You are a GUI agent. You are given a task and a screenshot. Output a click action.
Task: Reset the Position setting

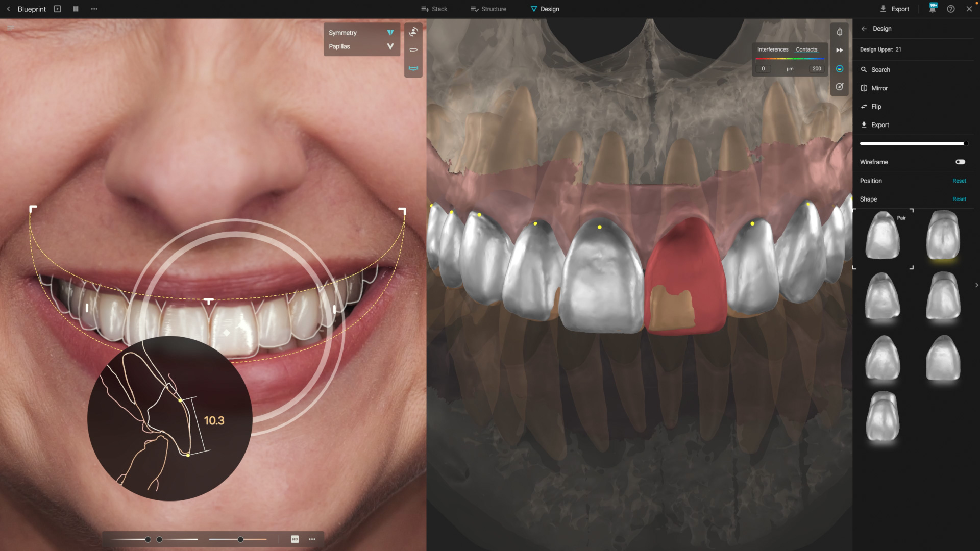(x=959, y=181)
